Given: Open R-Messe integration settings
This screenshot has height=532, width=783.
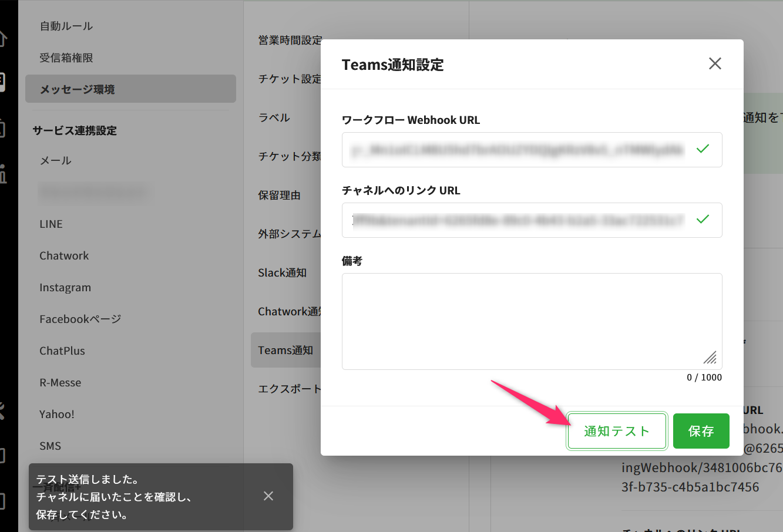Looking at the screenshot, I should [x=61, y=382].
